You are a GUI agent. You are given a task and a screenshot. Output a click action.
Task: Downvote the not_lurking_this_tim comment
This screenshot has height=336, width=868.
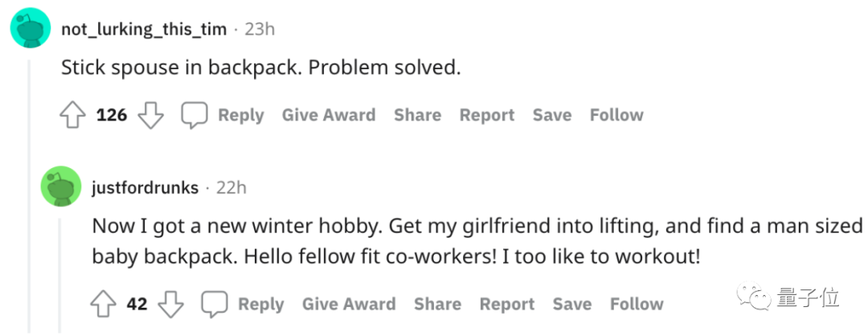click(x=150, y=116)
